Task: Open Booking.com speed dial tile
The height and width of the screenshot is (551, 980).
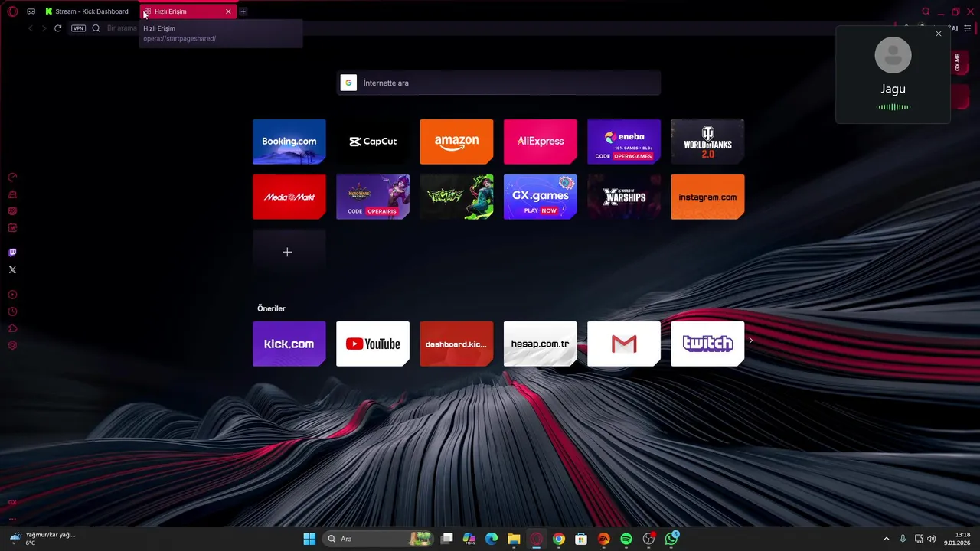Action: (x=289, y=142)
